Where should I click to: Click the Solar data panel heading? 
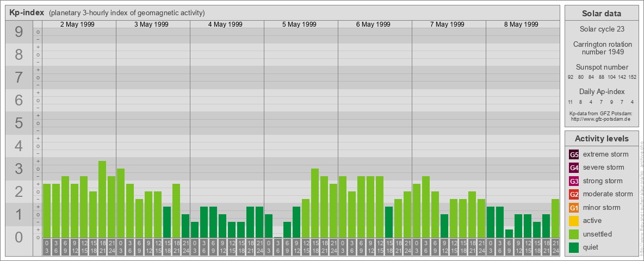601,14
